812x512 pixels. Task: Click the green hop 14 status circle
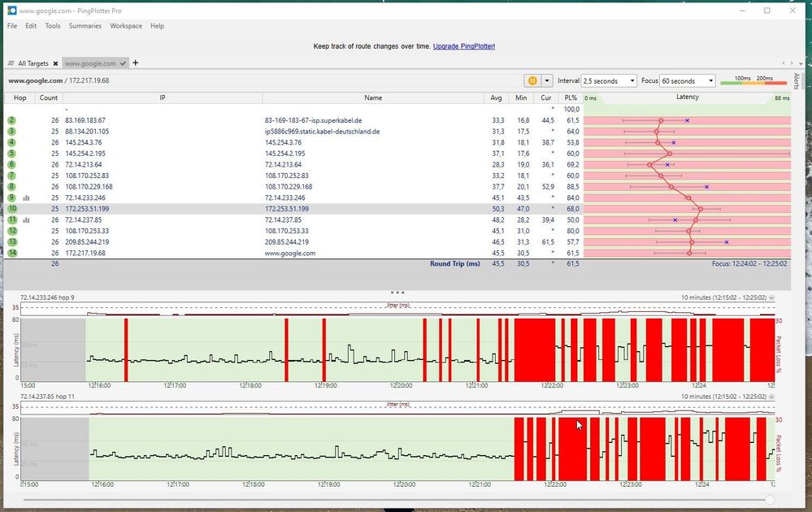[x=11, y=253]
